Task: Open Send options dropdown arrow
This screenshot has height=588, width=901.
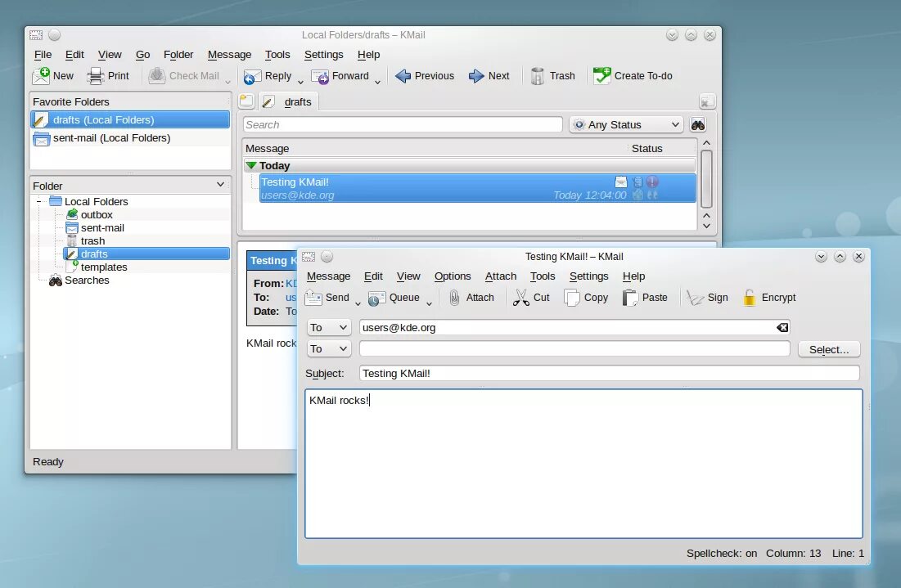Action: point(358,303)
